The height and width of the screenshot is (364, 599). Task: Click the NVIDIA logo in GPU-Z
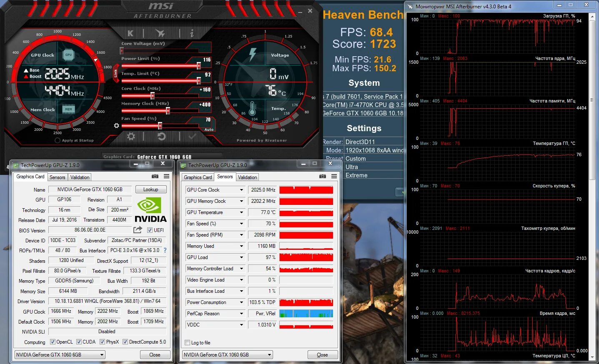coord(150,210)
